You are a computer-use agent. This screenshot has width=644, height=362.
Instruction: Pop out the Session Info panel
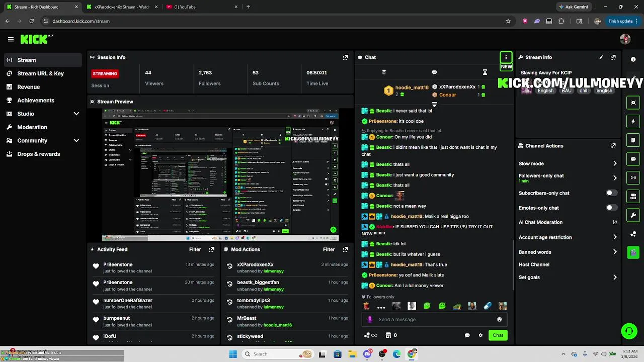pos(345,57)
